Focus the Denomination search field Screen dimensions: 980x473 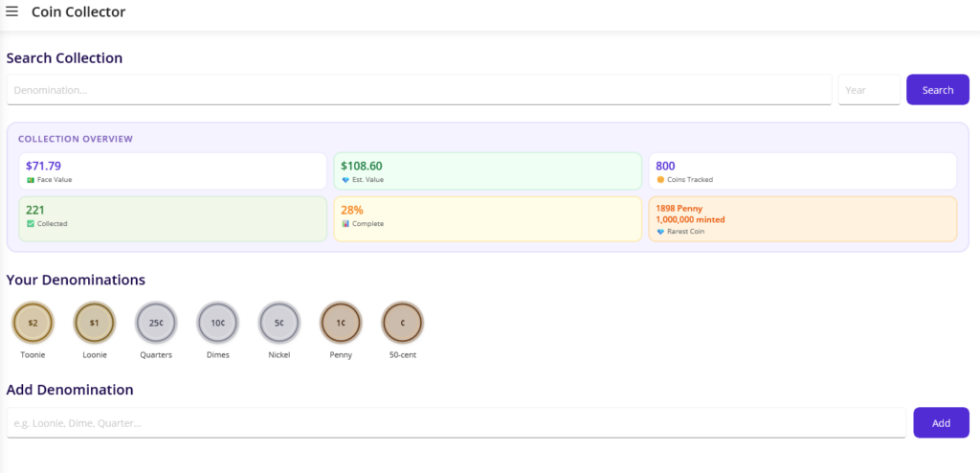419,90
